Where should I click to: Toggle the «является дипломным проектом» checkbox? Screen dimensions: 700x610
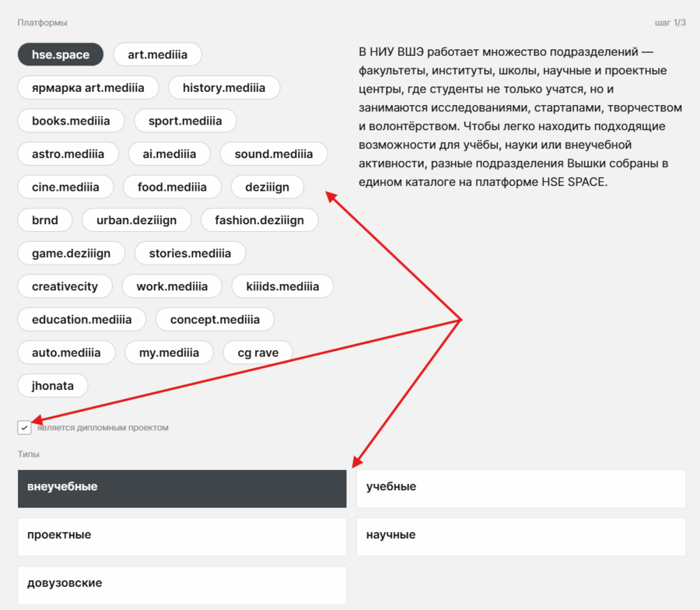click(x=24, y=427)
